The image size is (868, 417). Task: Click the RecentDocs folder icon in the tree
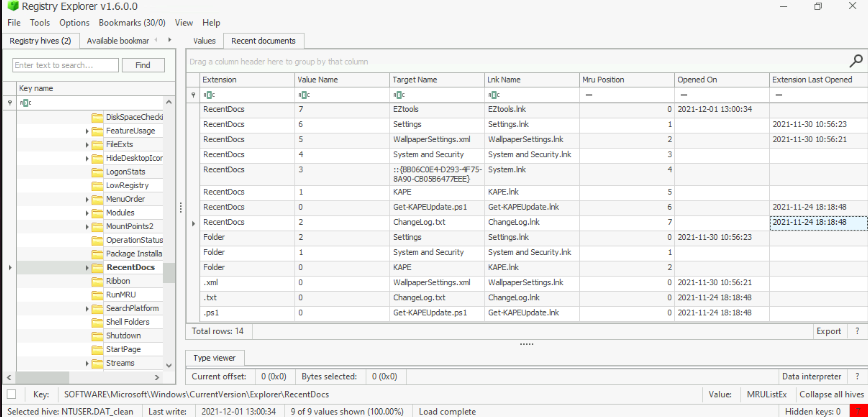pyautogui.click(x=97, y=268)
